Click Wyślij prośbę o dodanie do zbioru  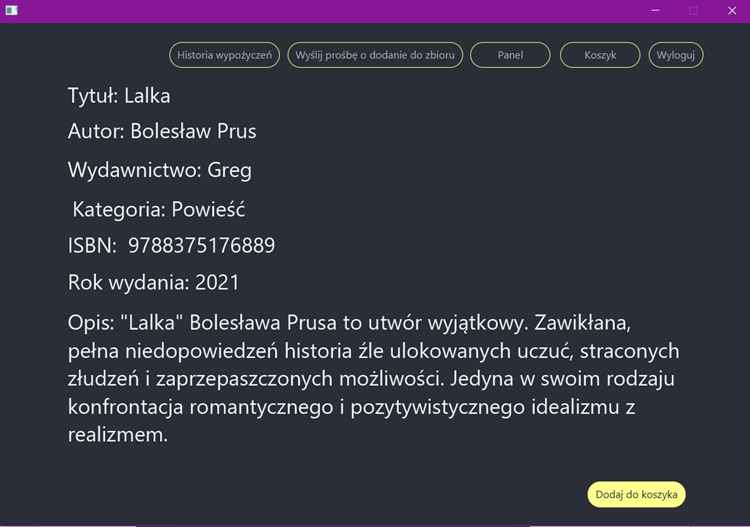[375, 55]
